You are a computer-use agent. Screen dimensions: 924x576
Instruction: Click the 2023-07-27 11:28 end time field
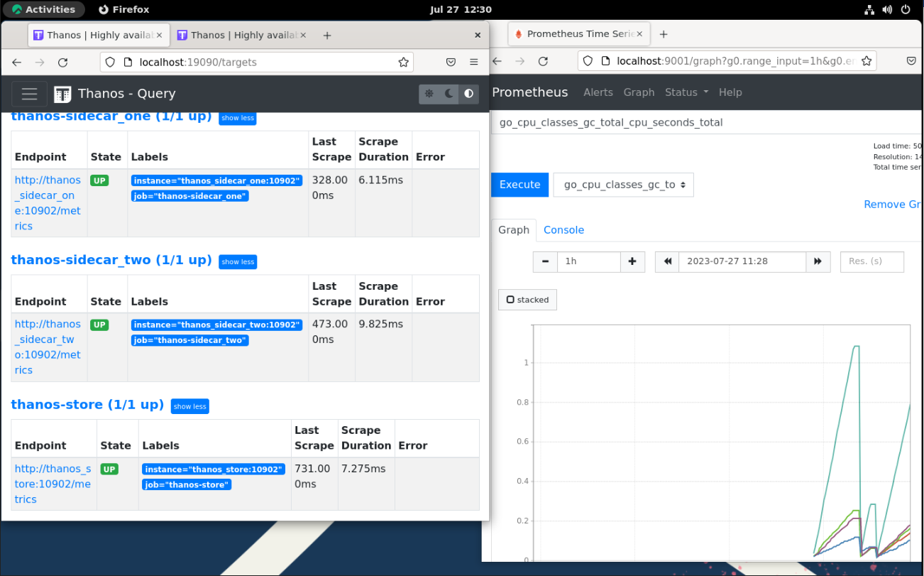(x=742, y=261)
